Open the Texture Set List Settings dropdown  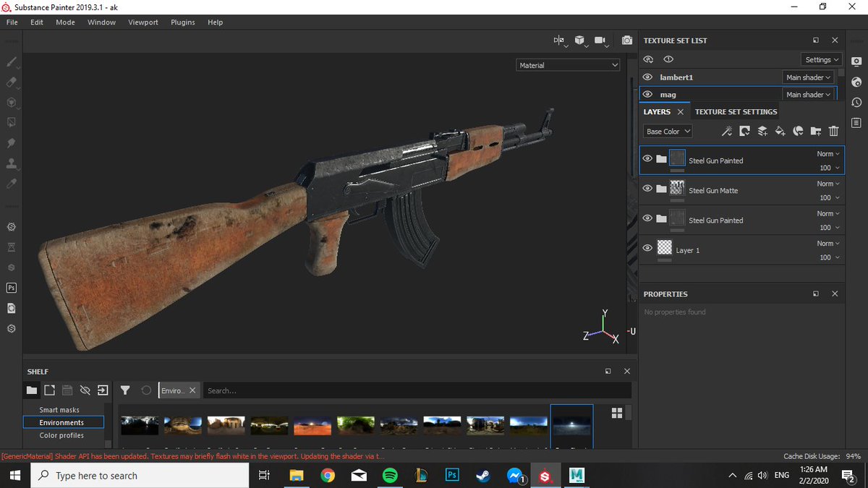pos(822,60)
